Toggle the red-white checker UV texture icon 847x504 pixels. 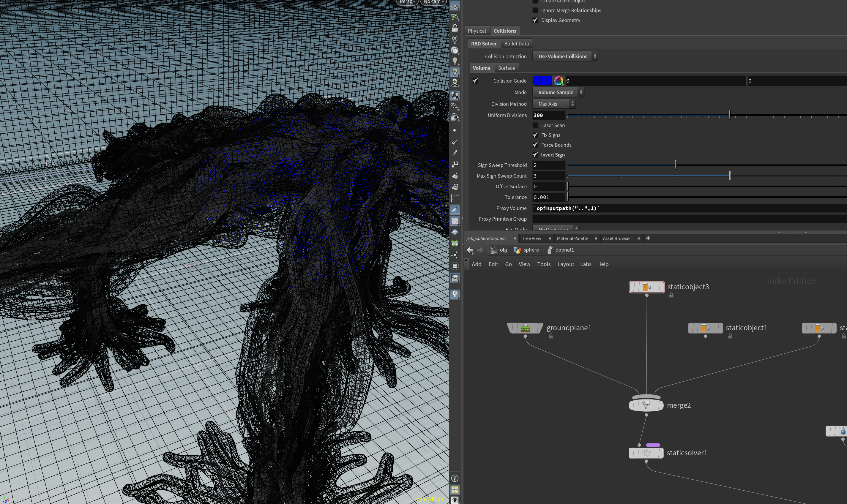point(455,221)
